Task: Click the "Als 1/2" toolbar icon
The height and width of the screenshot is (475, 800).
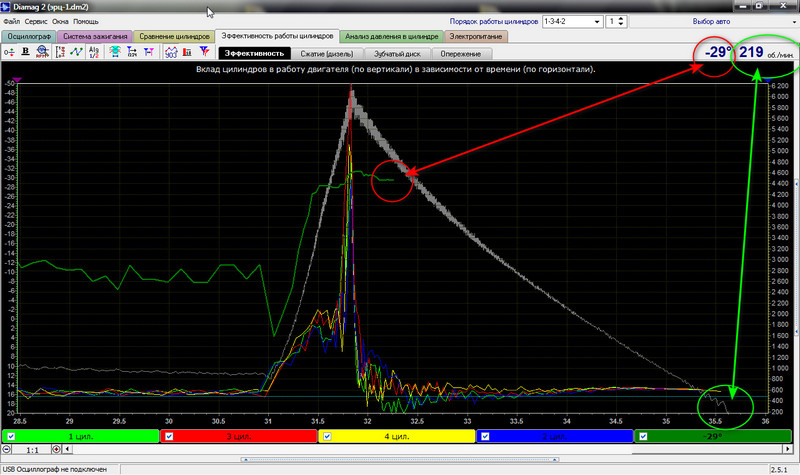Action: 94,52
